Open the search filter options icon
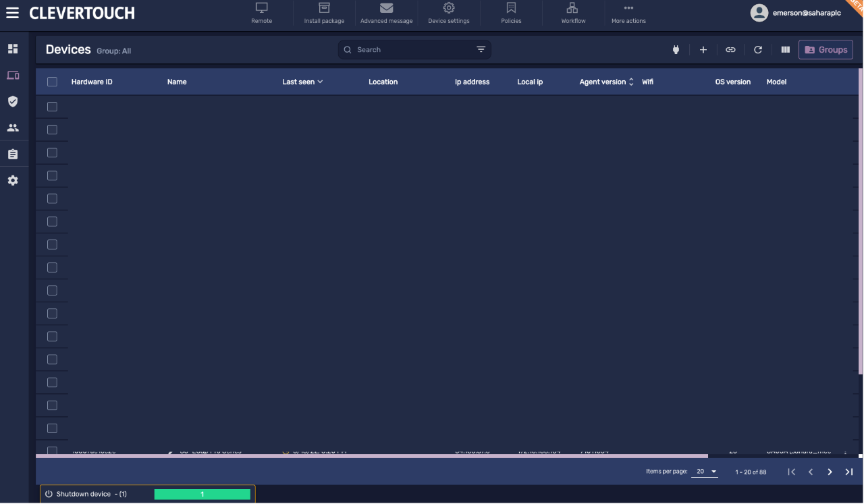Screen dimensions: 864x504 (x=481, y=49)
